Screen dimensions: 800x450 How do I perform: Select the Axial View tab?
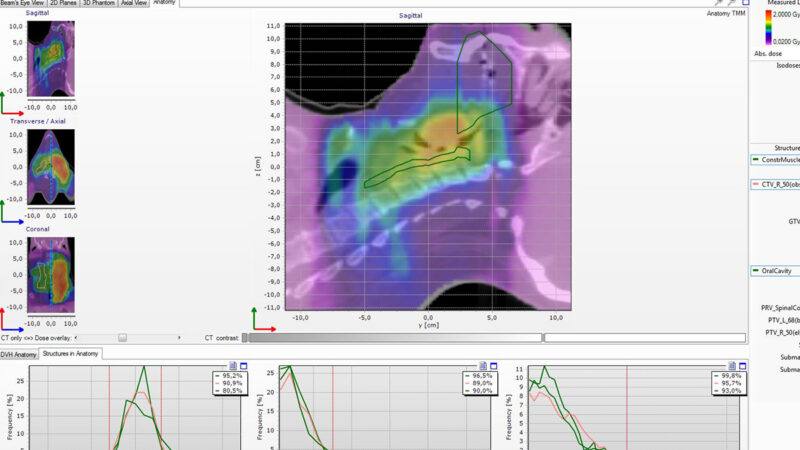point(133,4)
